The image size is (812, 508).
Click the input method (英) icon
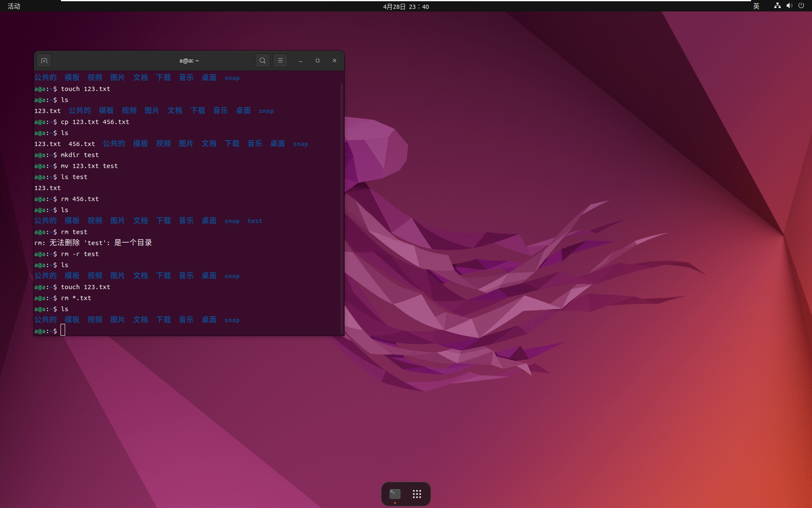755,6
